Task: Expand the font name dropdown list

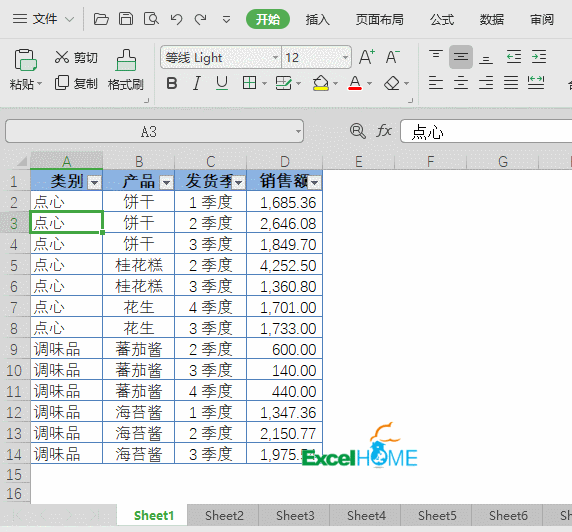Action: click(x=275, y=57)
